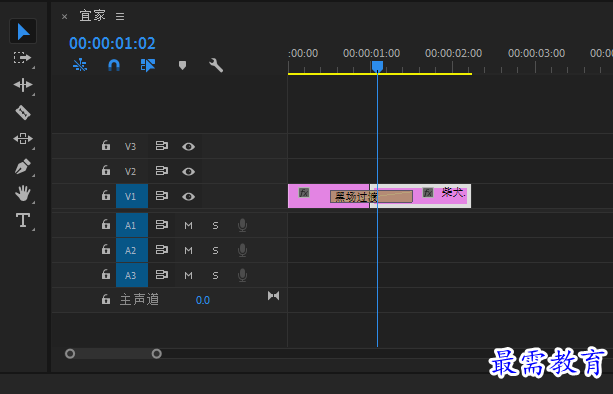Target the V3 track header
613x394 pixels.
tap(131, 146)
